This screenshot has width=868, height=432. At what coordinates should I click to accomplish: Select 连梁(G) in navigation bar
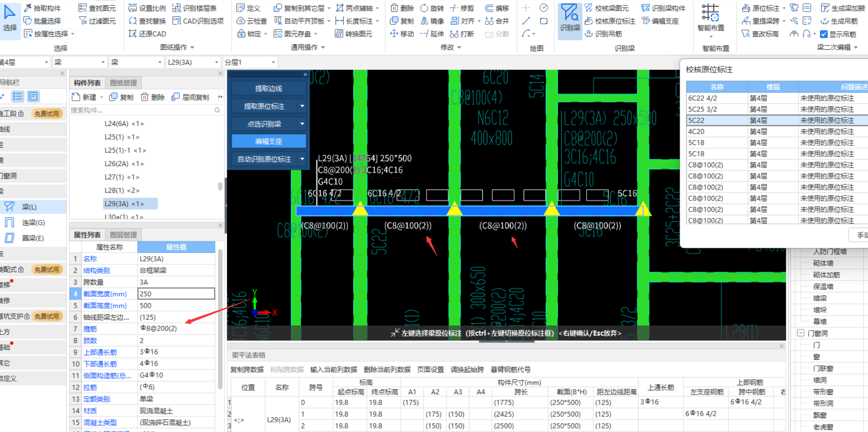point(33,222)
